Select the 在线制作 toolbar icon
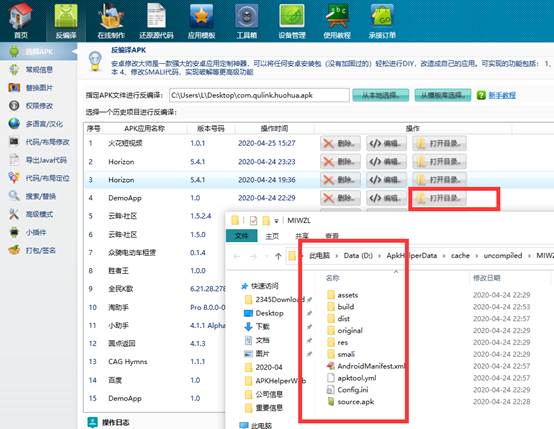The height and width of the screenshot is (429, 554). [x=111, y=20]
